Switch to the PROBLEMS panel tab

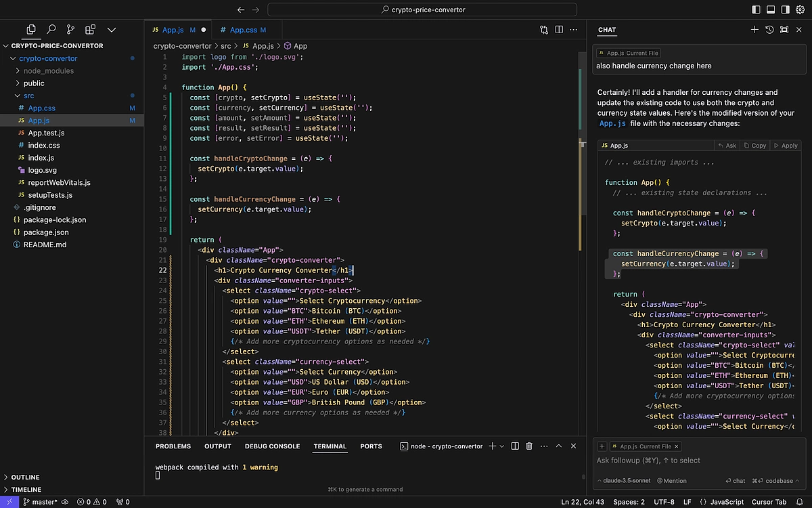(173, 446)
